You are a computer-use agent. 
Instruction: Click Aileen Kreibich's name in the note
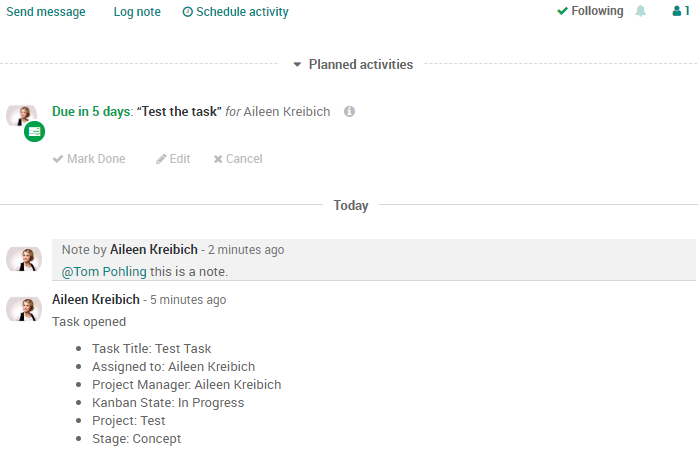pyautogui.click(x=154, y=250)
